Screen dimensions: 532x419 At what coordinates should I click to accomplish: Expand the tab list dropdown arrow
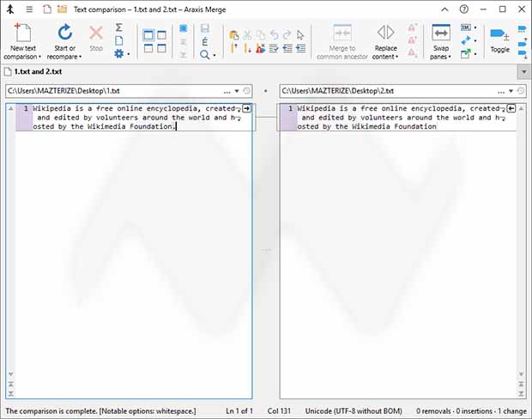(x=523, y=72)
